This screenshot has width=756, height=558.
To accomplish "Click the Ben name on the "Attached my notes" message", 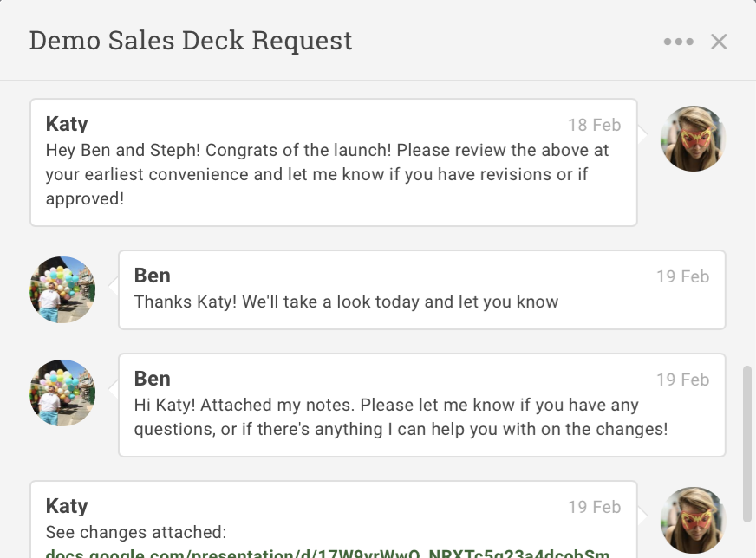I will coord(152,379).
